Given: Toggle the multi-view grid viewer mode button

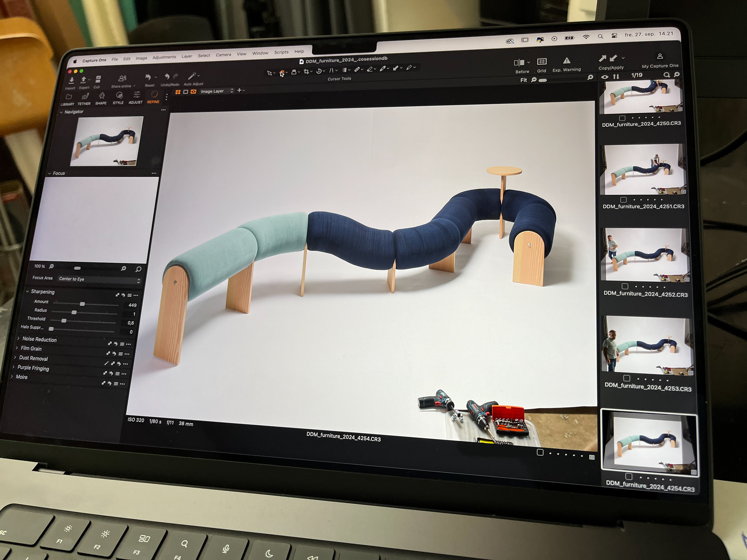Looking at the screenshot, I should (x=178, y=92).
